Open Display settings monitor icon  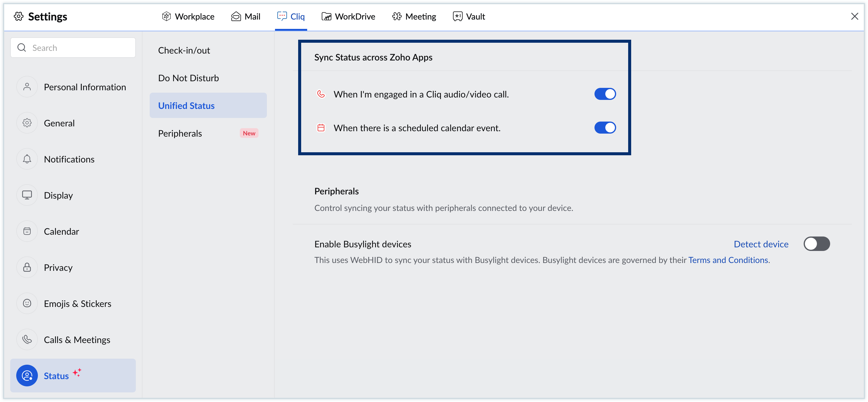tap(27, 195)
